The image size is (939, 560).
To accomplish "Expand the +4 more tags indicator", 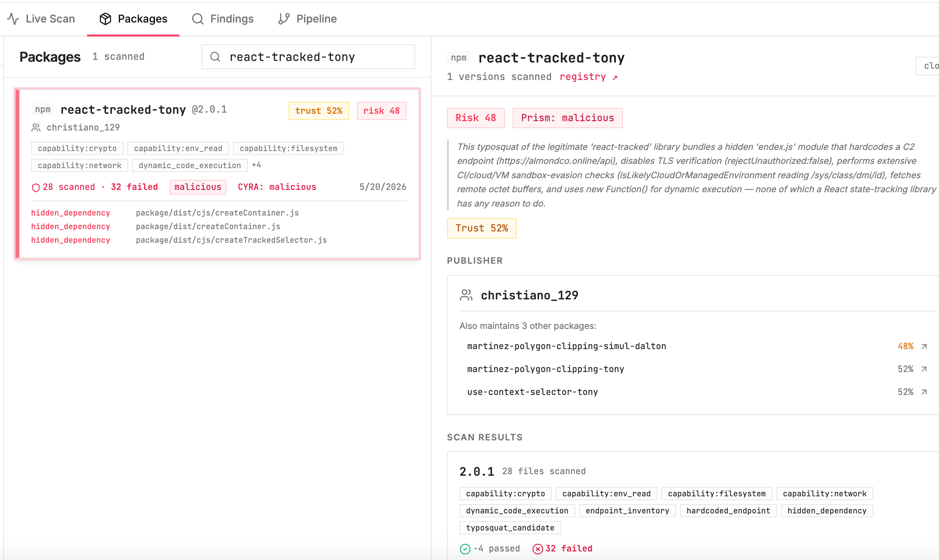I will (x=256, y=165).
